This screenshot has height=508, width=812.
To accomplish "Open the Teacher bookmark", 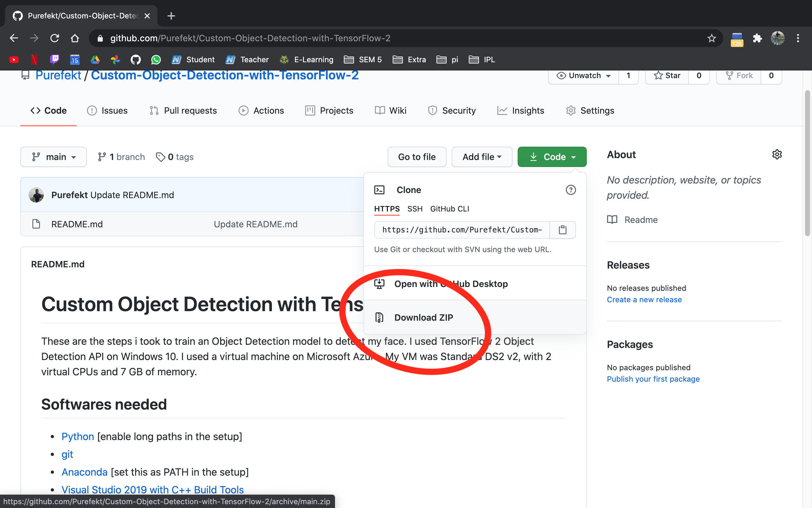I will (247, 59).
